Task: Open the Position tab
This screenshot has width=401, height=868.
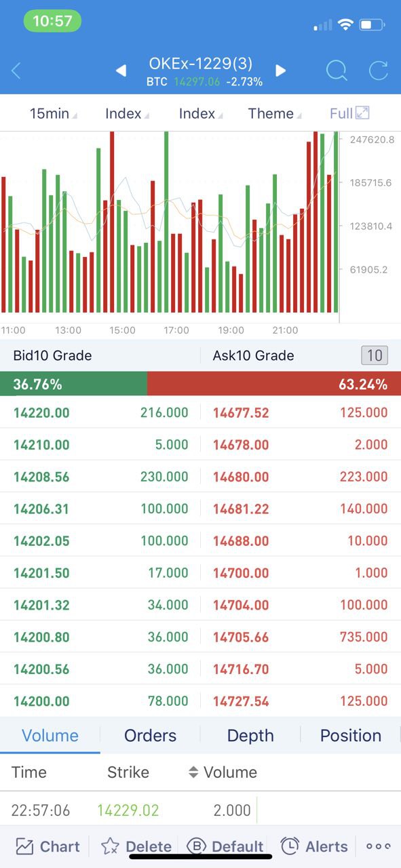Action: click(351, 735)
